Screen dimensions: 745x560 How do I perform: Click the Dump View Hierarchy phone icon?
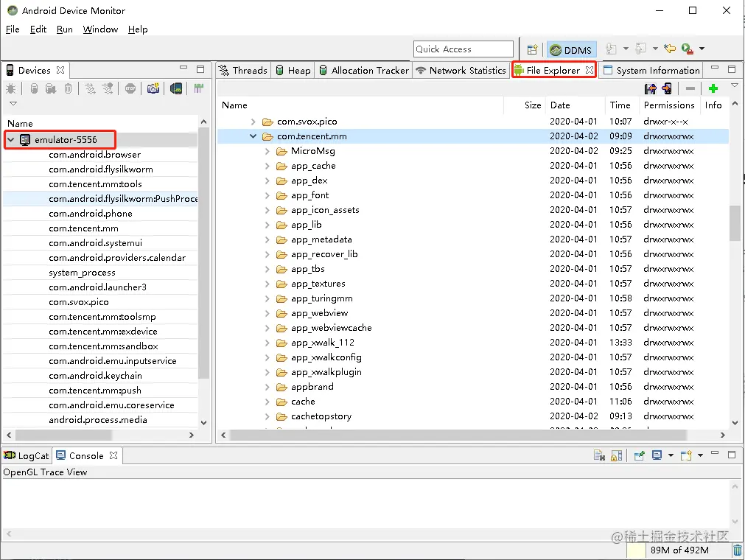(176, 88)
